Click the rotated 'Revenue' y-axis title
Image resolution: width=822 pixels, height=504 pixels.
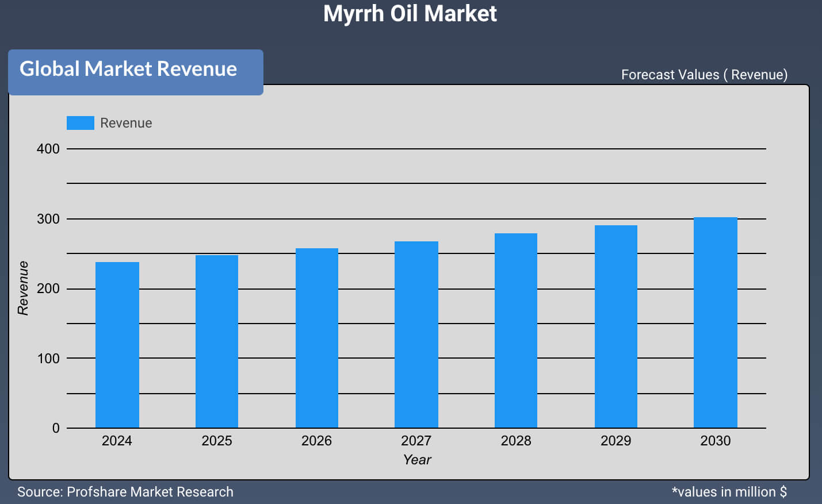pyautogui.click(x=23, y=288)
